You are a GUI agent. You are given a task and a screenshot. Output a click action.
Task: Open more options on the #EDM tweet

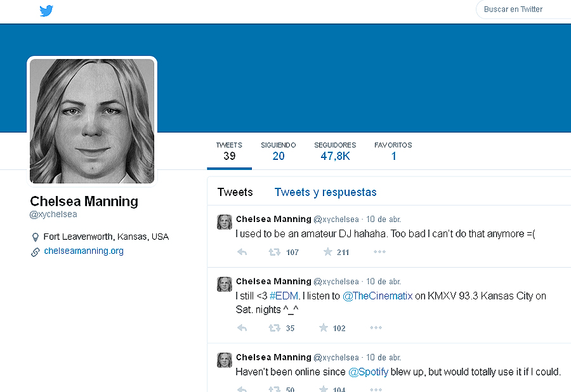pos(376,327)
